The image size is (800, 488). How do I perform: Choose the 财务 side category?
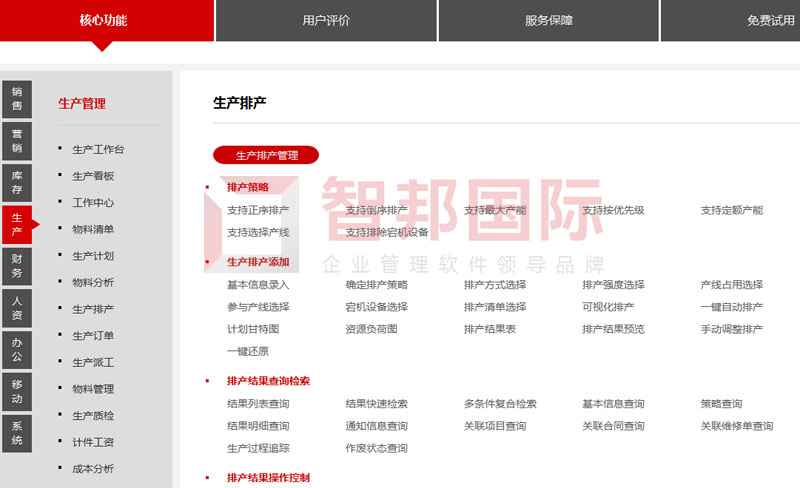click(x=17, y=266)
